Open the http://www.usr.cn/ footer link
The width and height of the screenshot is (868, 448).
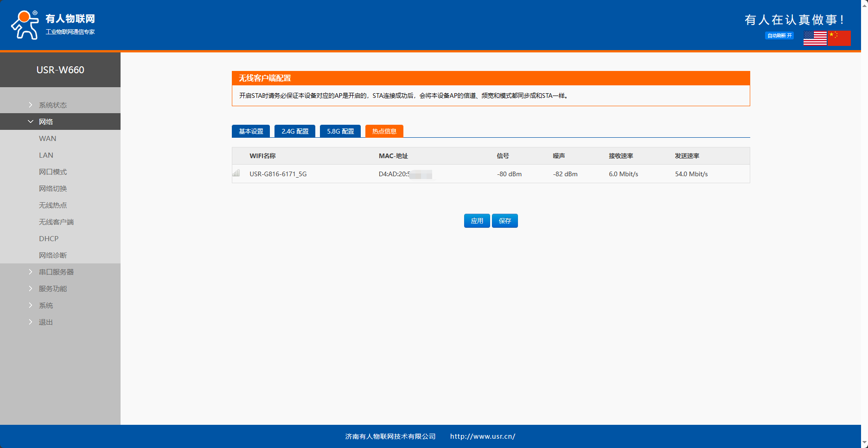[x=482, y=436]
